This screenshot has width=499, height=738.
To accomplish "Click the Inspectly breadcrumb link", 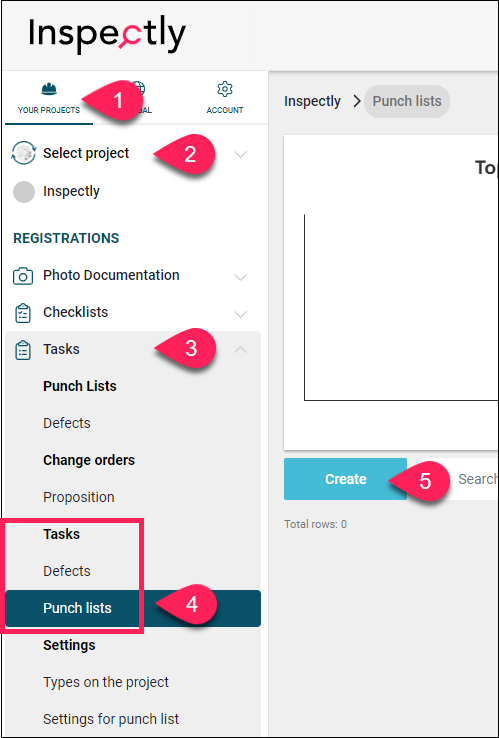I will [x=312, y=101].
